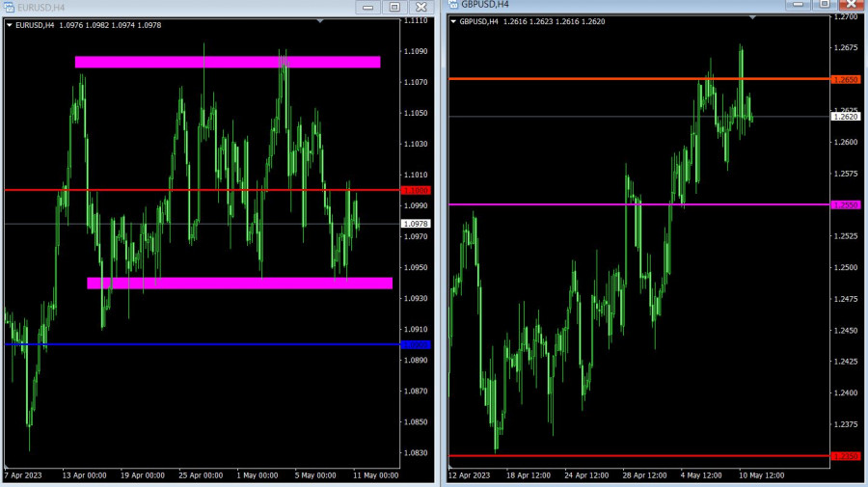Expand the EURUSD,H4 symbol arrow
Image resolution: width=868 pixels, height=487 pixels.
coord(10,25)
